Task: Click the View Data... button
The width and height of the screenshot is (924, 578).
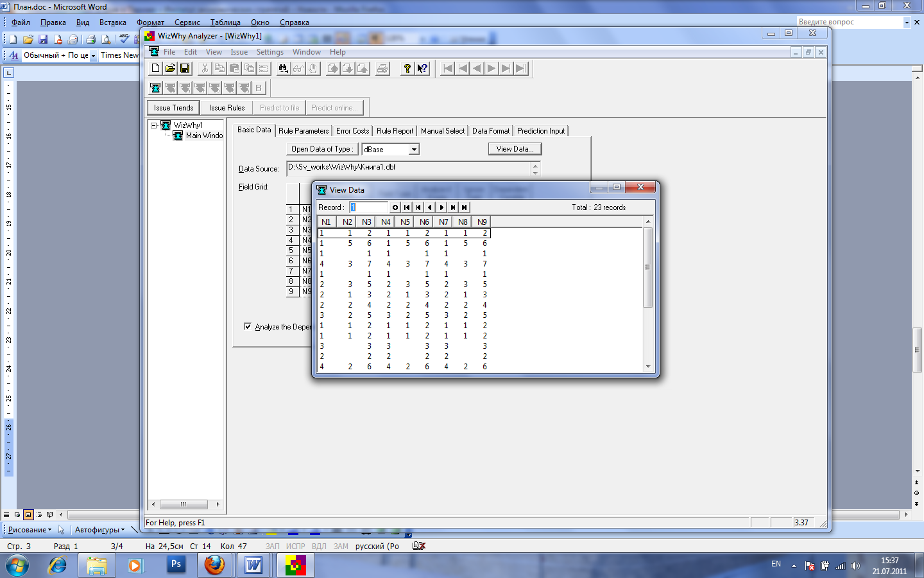Action: 515,149
